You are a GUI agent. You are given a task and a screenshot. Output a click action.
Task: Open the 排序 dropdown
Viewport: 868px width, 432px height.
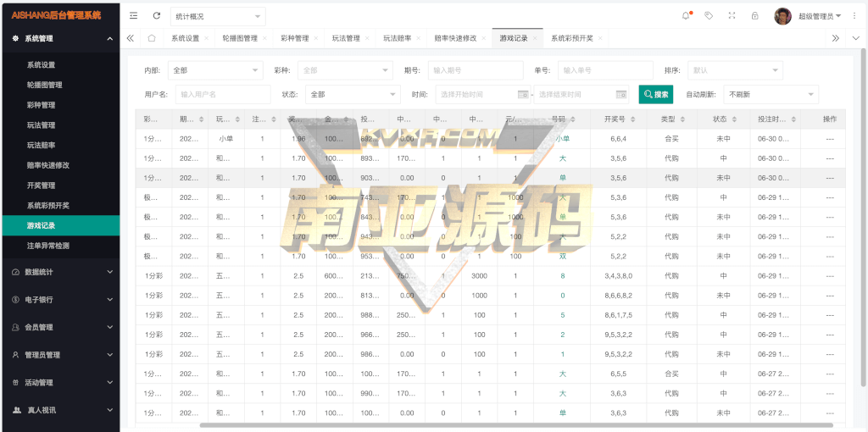(735, 70)
